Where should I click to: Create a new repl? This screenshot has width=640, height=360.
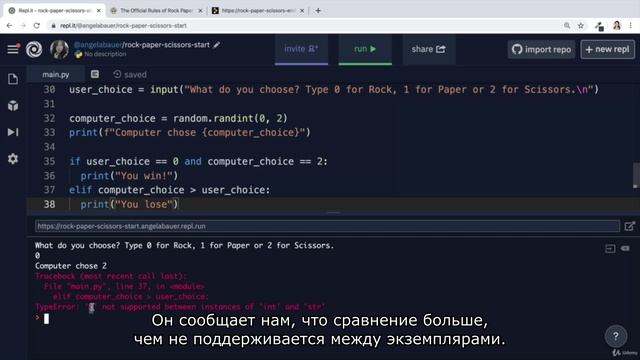pos(607,49)
